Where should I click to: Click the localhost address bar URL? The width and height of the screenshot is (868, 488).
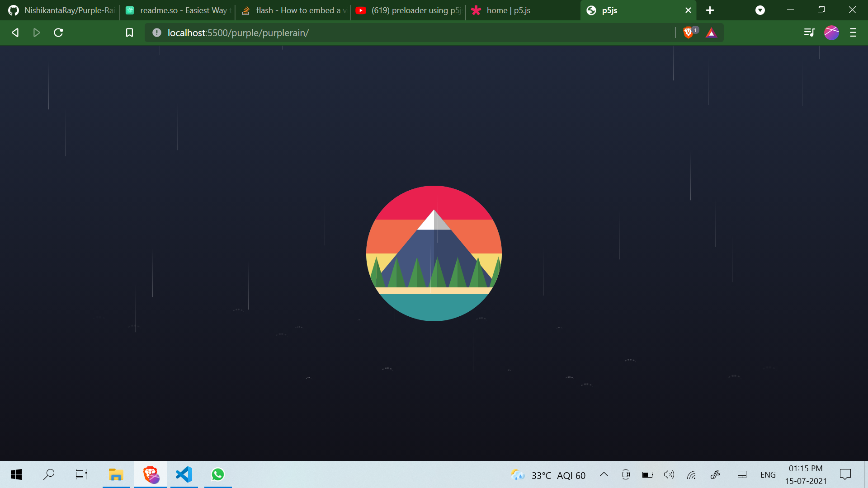(x=238, y=33)
